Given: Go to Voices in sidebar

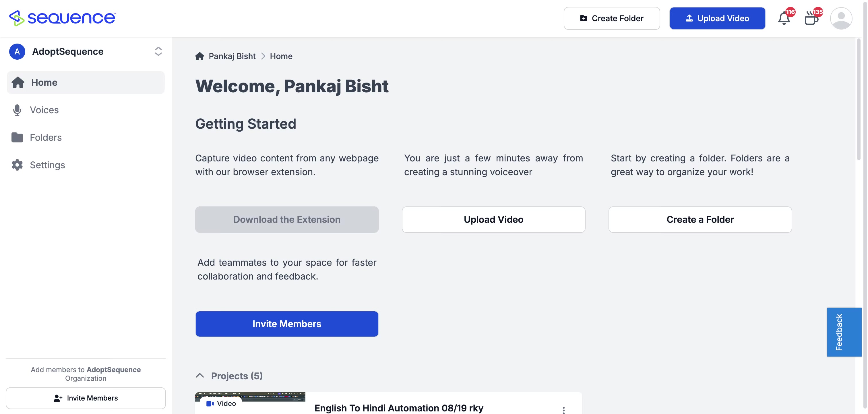Looking at the screenshot, I should (44, 110).
